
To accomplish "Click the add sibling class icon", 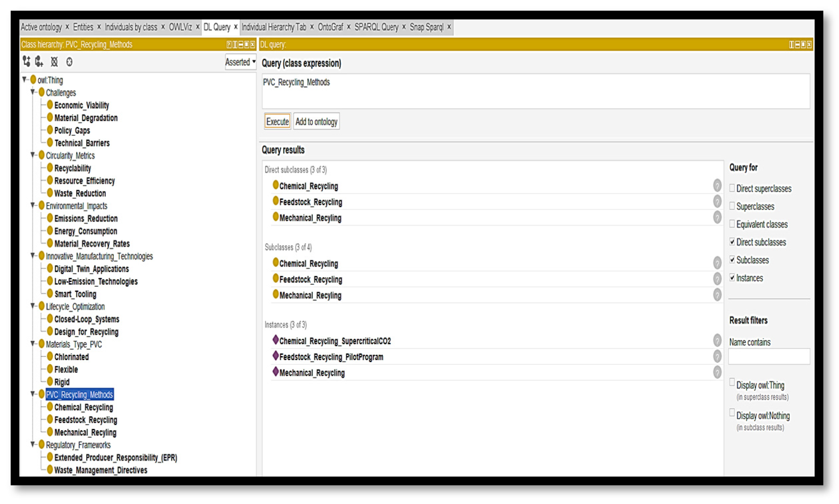I will (x=39, y=61).
